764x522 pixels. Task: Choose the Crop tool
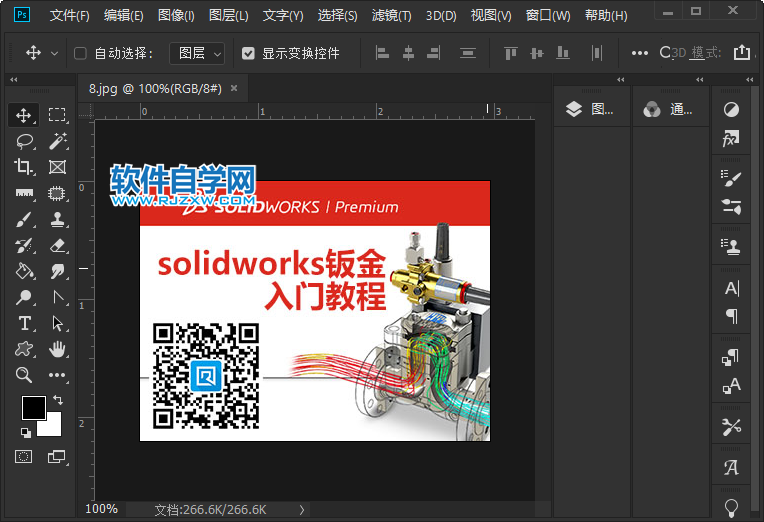click(x=25, y=167)
